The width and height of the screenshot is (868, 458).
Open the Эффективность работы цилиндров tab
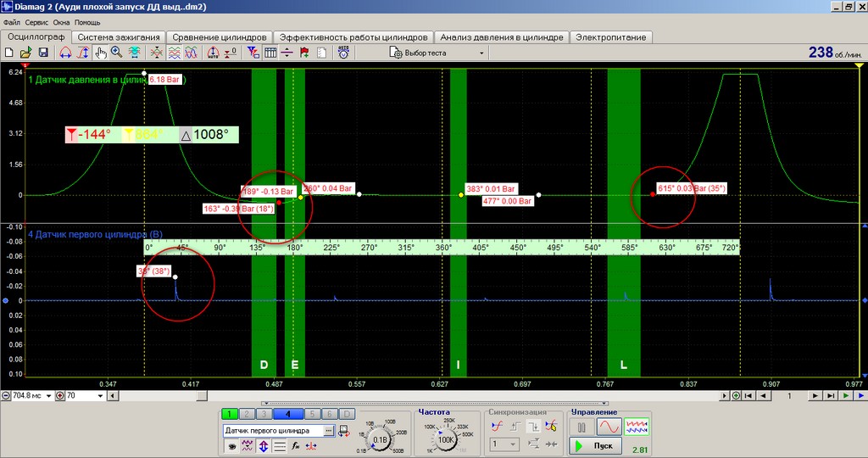353,37
